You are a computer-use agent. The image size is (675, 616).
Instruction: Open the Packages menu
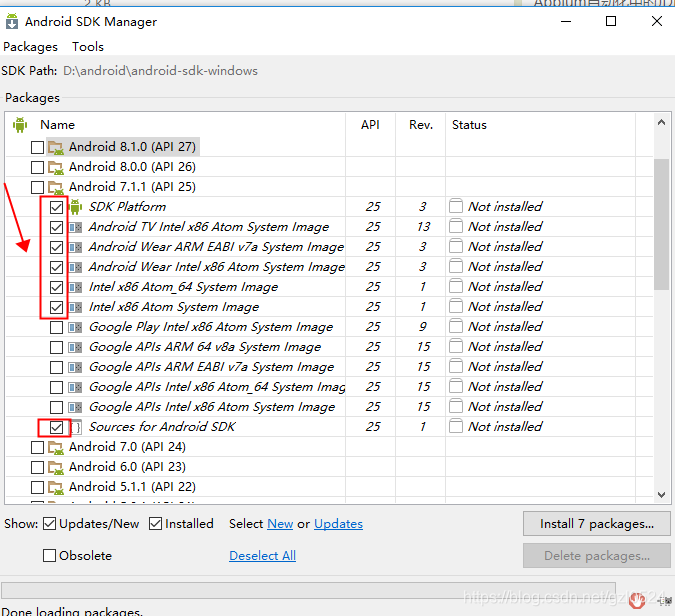pyautogui.click(x=30, y=46)
